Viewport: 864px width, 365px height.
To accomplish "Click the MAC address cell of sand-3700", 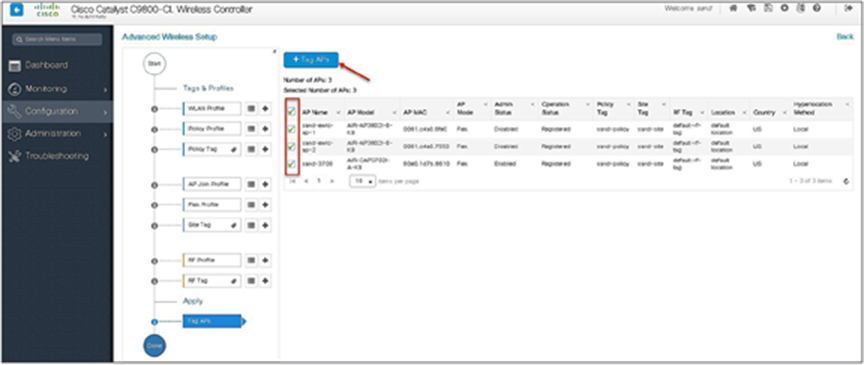I will click(x=426, y=164).
